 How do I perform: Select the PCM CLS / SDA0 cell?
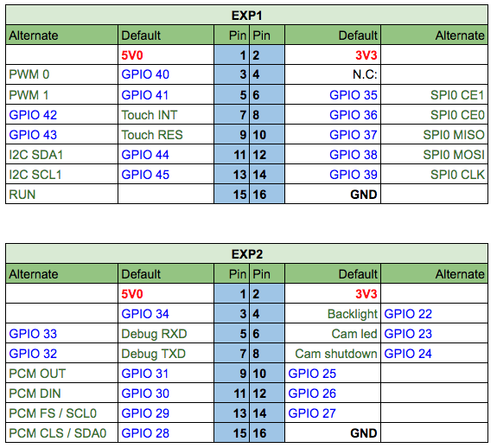[62, 433]
